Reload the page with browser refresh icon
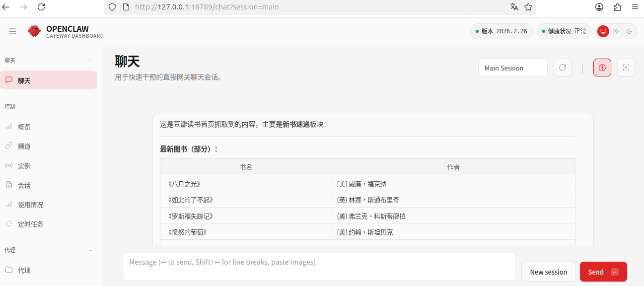 (x=41, y=7)
